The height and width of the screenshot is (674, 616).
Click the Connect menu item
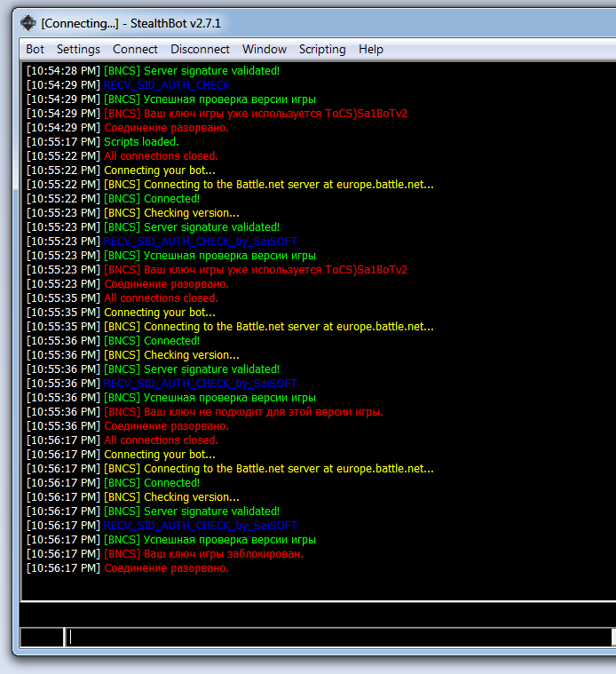point(135,50)
